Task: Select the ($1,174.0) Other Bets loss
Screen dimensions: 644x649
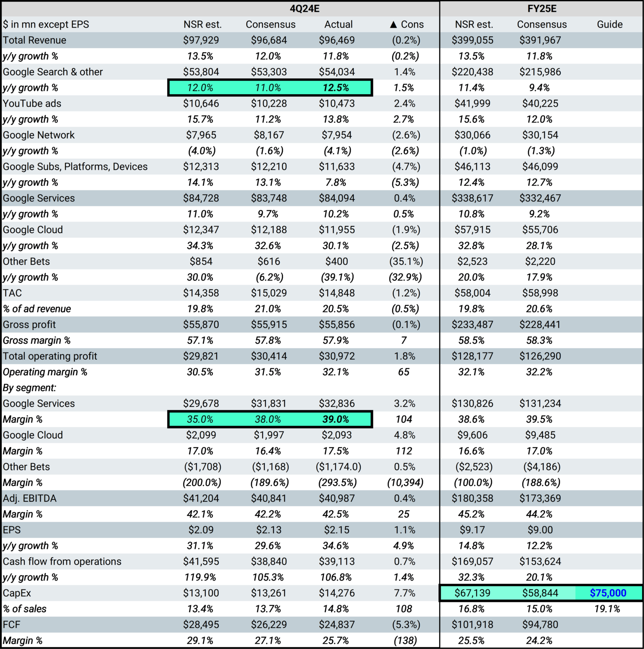Action: click(x=338, y=467)
